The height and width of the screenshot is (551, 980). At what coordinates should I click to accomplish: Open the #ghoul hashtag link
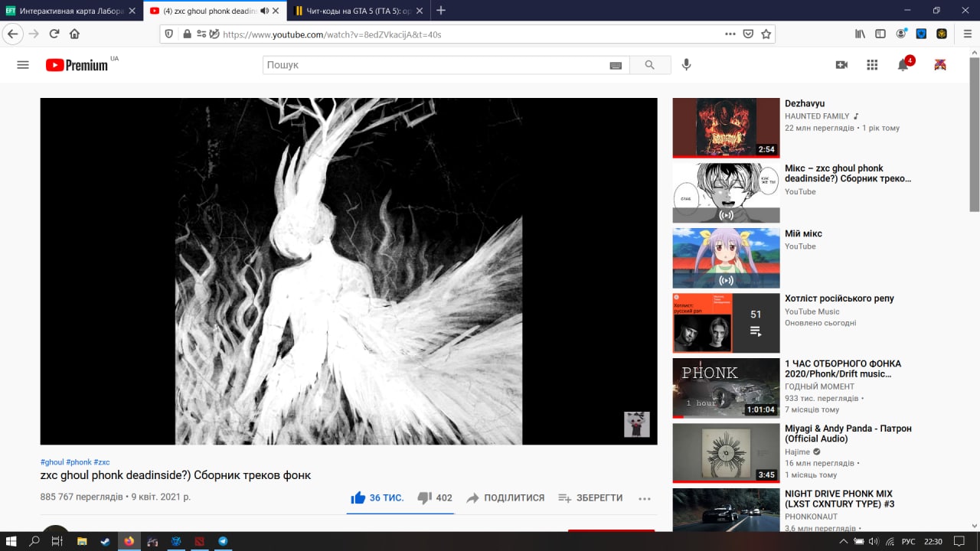[x=52, y=462]
